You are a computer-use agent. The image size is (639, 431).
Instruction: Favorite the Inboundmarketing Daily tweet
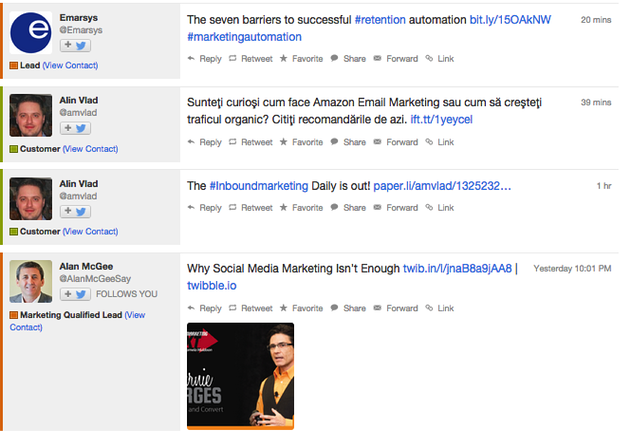pyautogui.click(x=301, y=208)
